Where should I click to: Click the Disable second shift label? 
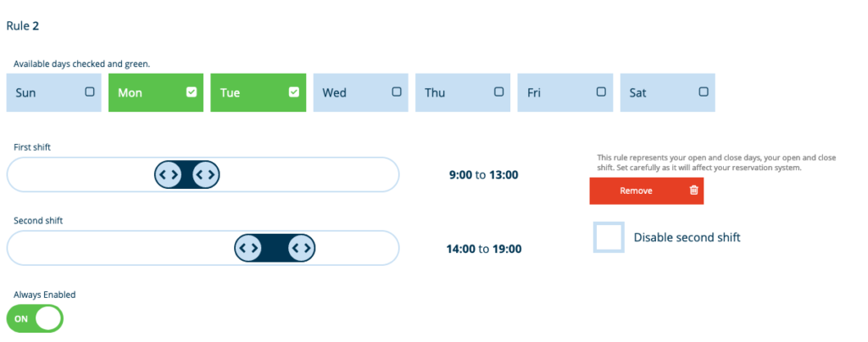pos(687,237)
